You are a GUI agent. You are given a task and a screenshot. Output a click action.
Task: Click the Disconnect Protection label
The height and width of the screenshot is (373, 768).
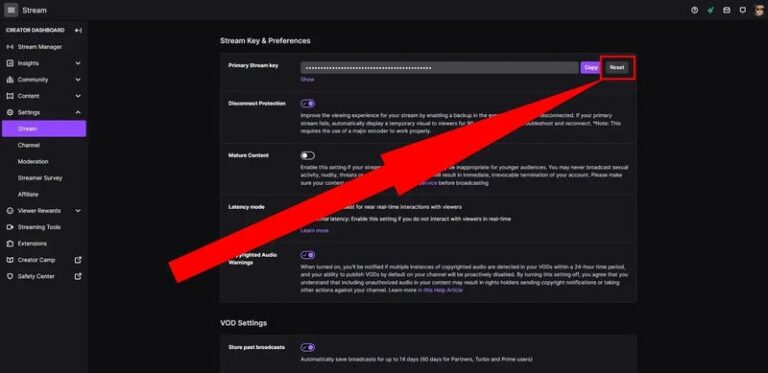click(257, 104)
